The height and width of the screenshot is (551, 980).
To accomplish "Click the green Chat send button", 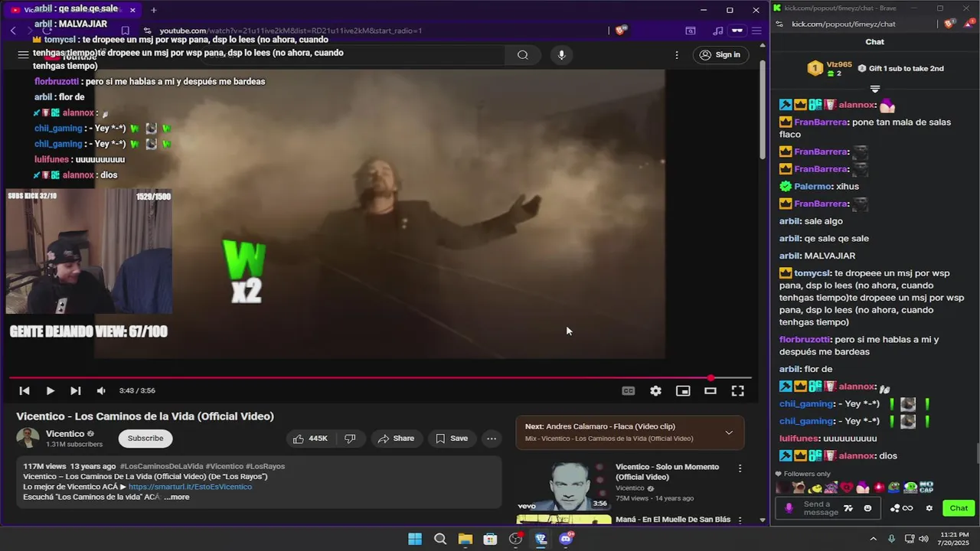I will point(959,508).
